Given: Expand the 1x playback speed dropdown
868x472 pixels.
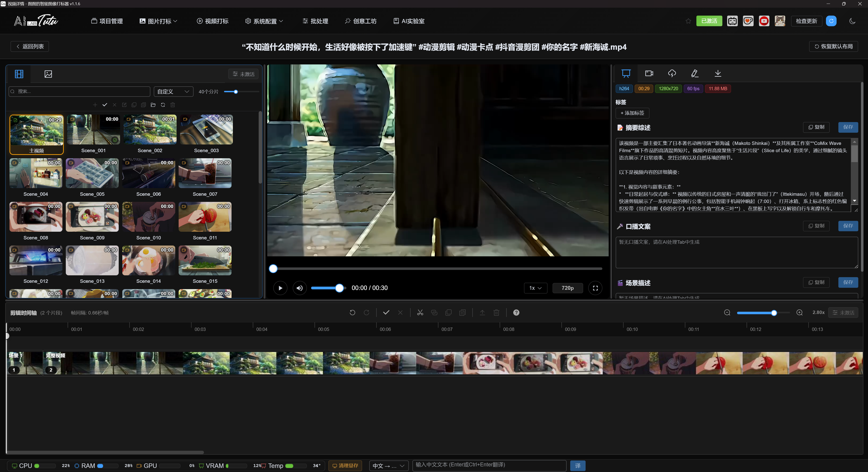Looking at the screenshot, I should (535, 288).
